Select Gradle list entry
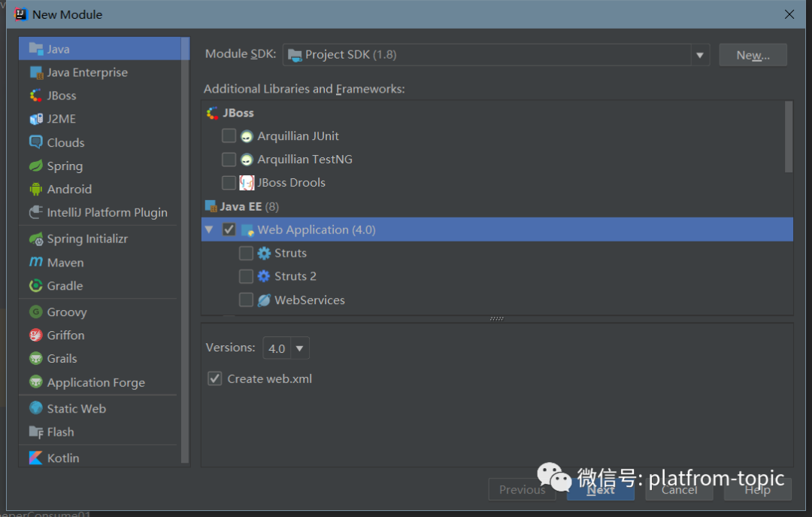Image resolution: width=812 pixels, height=517 pixels. click(100, 286)
